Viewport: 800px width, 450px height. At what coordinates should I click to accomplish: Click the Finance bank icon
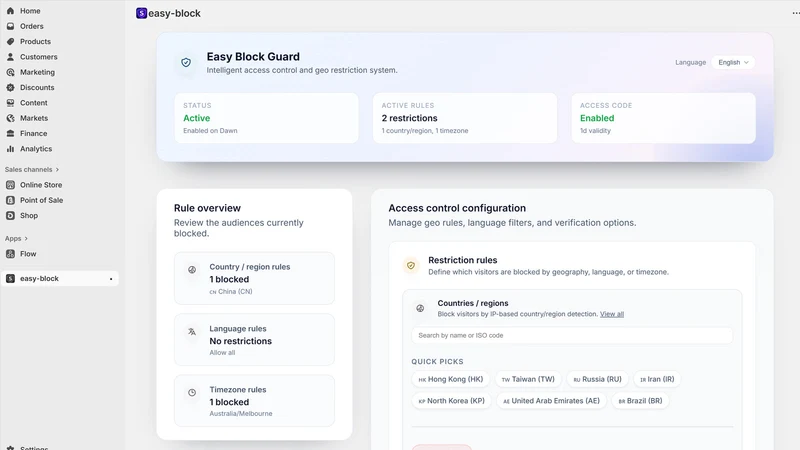[10, 133]
